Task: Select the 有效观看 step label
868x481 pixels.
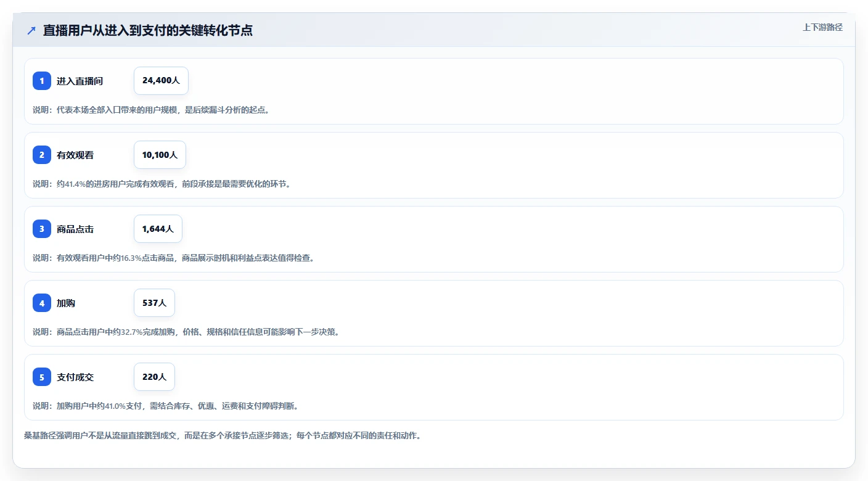Action: [75, 155]
